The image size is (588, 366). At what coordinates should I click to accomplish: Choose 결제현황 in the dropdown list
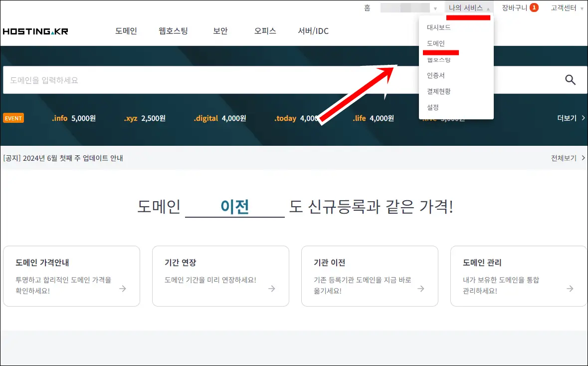(439, 91)
